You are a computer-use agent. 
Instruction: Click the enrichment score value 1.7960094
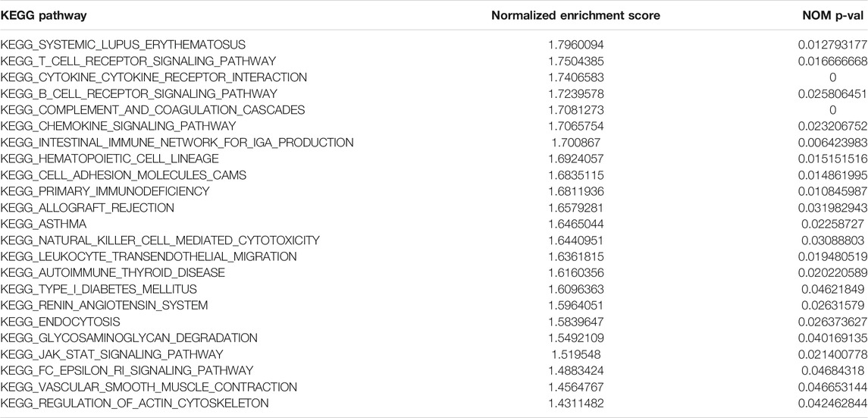[x=575, y=44]
